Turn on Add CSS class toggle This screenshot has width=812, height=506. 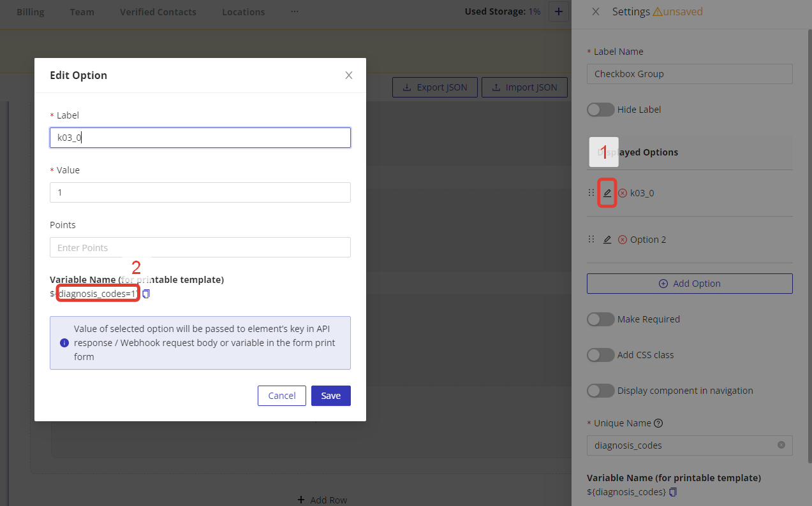600,355
